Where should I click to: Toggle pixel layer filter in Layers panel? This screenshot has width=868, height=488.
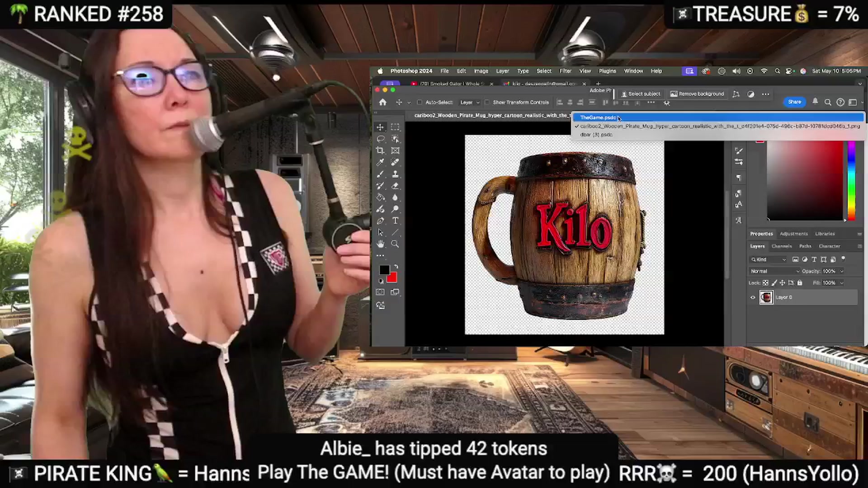point(795,259)
